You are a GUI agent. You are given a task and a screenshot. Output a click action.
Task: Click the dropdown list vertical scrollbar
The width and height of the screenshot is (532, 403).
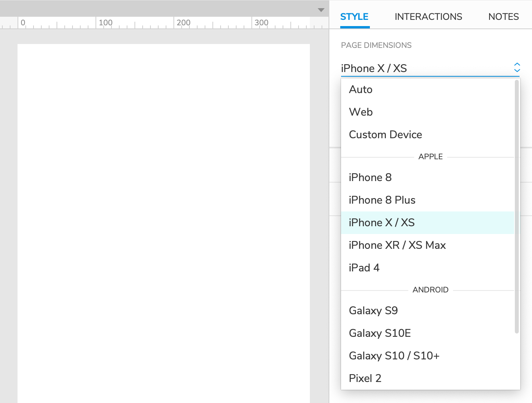tap(517, 206)
